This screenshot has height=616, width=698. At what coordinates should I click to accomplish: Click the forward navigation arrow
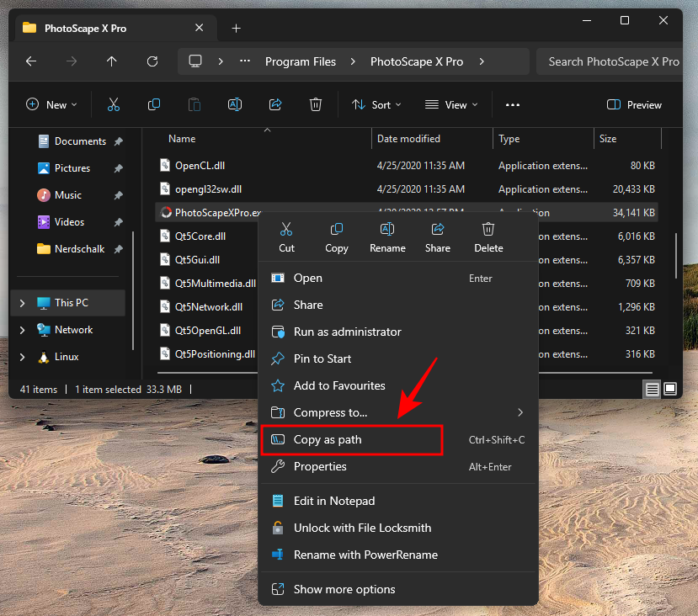point(72,61)
